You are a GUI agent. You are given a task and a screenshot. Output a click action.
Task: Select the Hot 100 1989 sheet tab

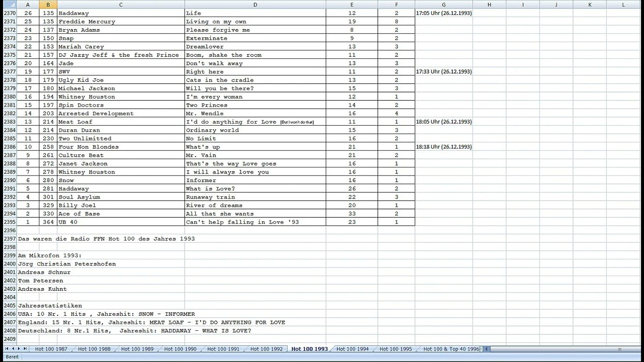tap(137, 349)
